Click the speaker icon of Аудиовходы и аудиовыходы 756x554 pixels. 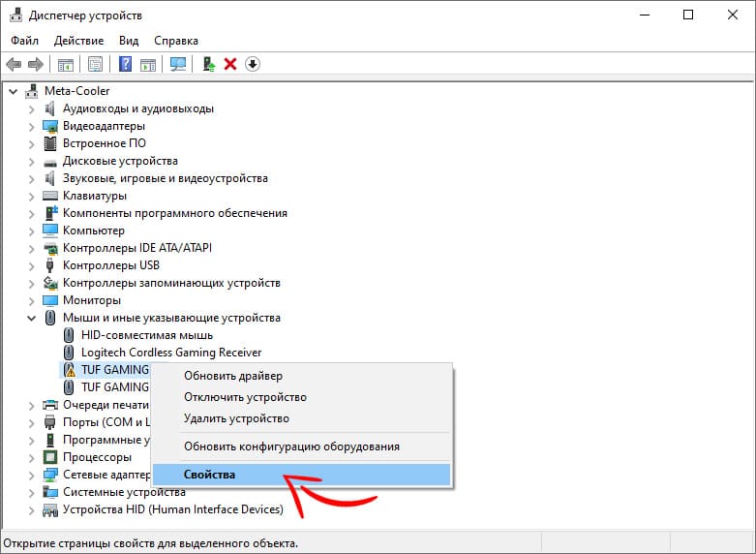click(x=50, y=108)
